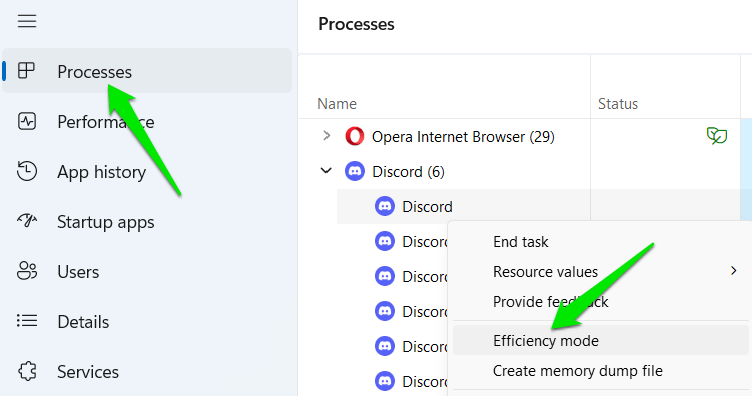Go to the Services label
752x396 pixels.
click(88, 372)
